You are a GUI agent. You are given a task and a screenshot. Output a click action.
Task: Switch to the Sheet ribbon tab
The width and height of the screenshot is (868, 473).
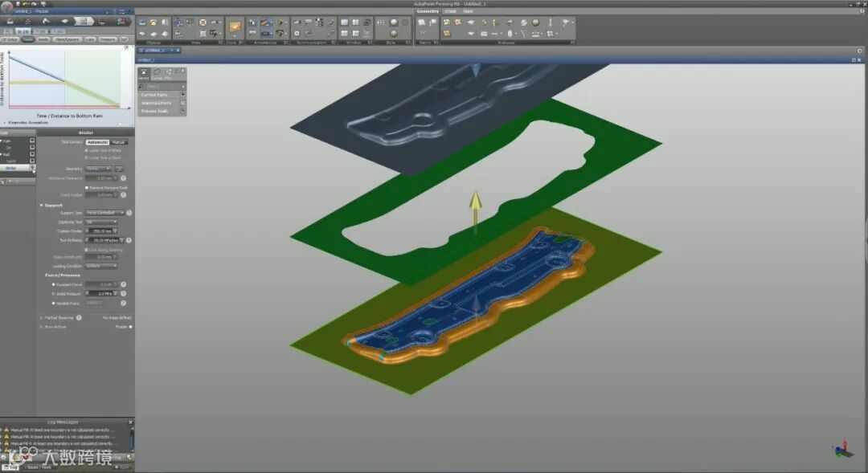pos(451,11)
